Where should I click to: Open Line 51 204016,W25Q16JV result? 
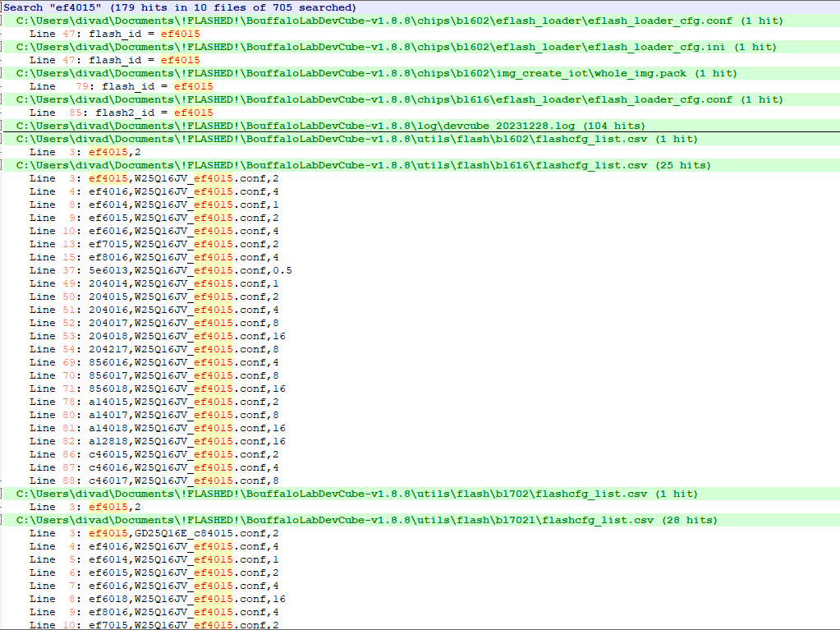click(154, 310)
